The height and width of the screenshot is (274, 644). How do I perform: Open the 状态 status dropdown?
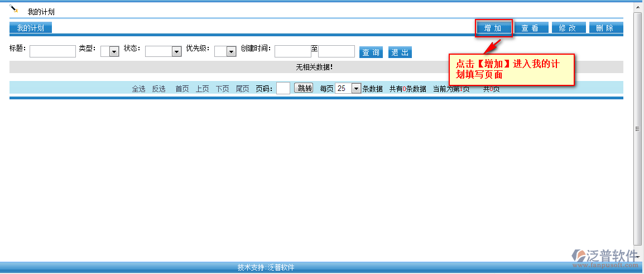tap(164, 51)
